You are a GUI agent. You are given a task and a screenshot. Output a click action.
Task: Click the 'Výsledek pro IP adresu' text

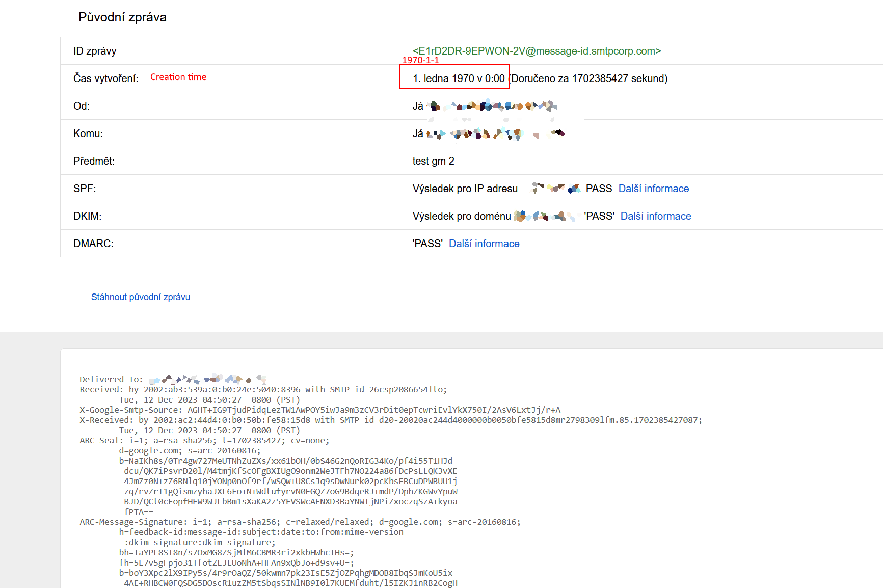pos(465,189)
